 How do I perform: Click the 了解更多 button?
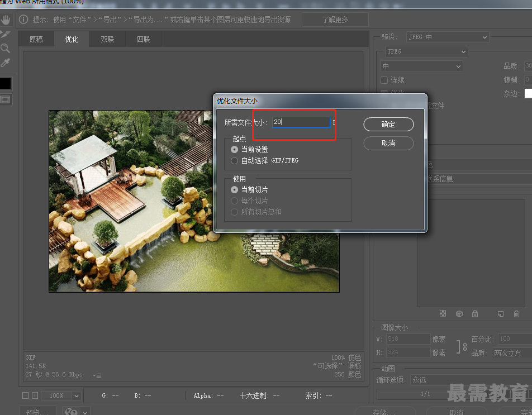[335, 20]
